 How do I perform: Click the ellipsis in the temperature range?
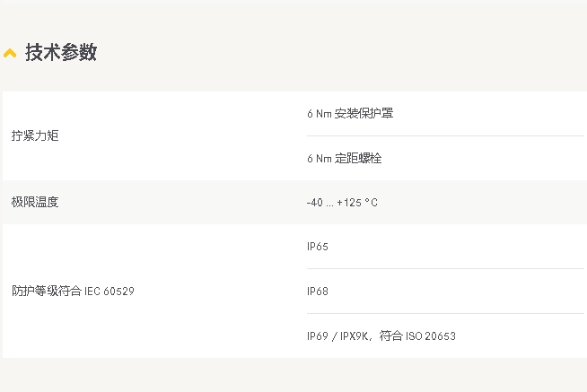tap(329, 205)
